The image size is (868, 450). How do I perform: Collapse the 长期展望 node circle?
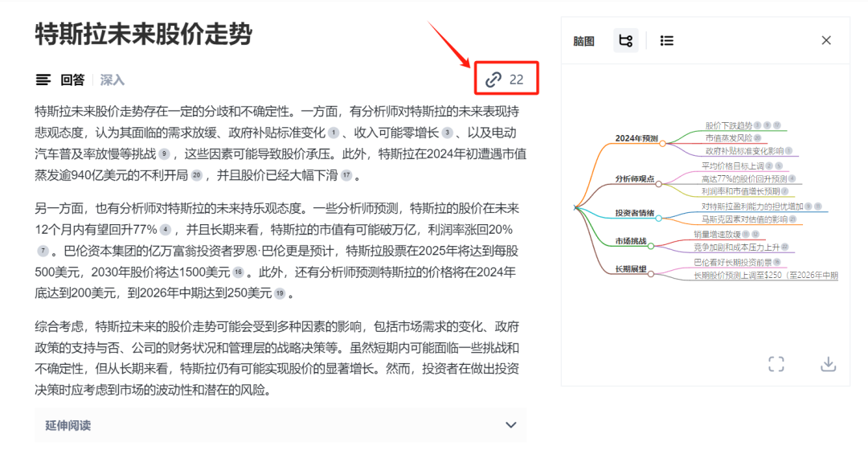point(650,274)
